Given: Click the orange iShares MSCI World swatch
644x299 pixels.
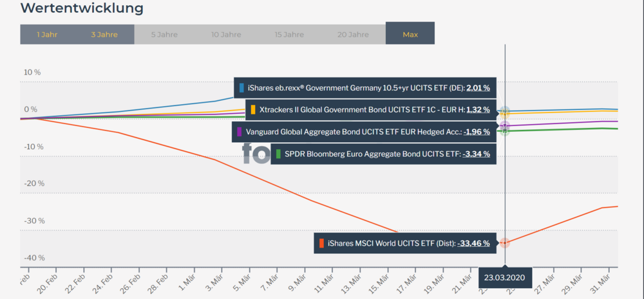Looking at the screenshot, I should [x=321, y=243].
